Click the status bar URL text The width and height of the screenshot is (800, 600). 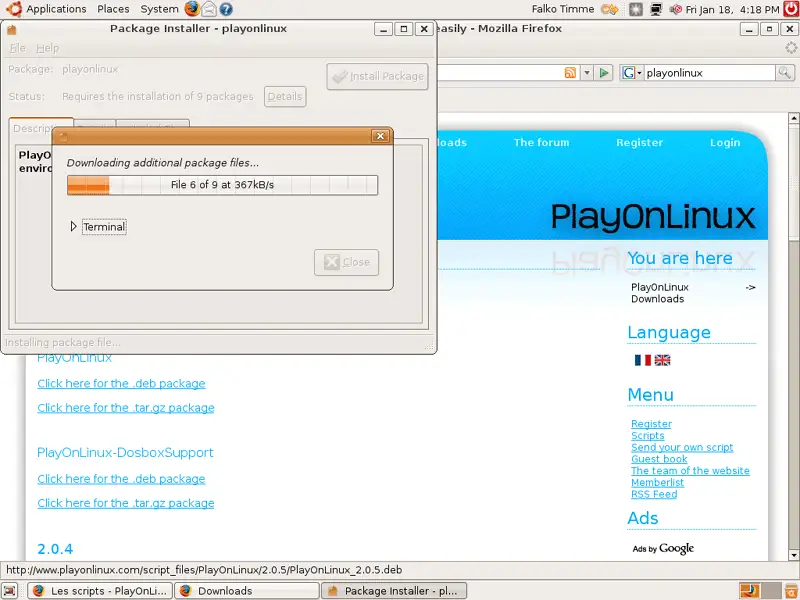[204, 570]
